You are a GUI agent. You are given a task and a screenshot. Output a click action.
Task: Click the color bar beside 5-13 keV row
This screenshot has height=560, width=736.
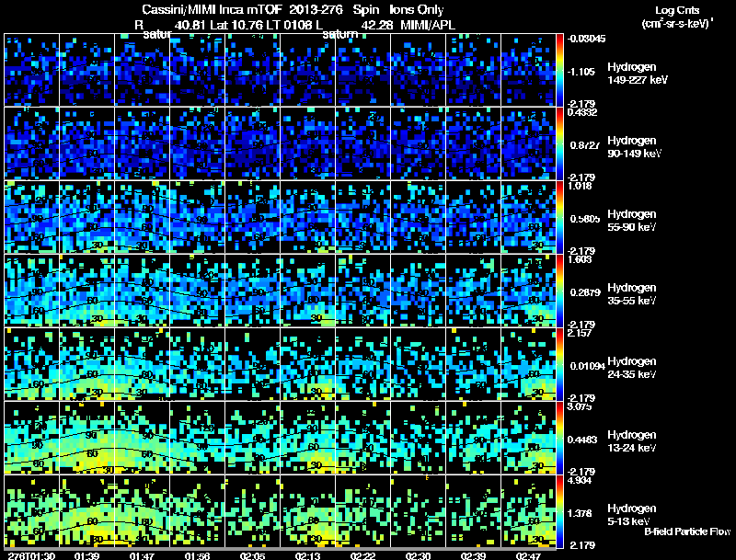559,511
